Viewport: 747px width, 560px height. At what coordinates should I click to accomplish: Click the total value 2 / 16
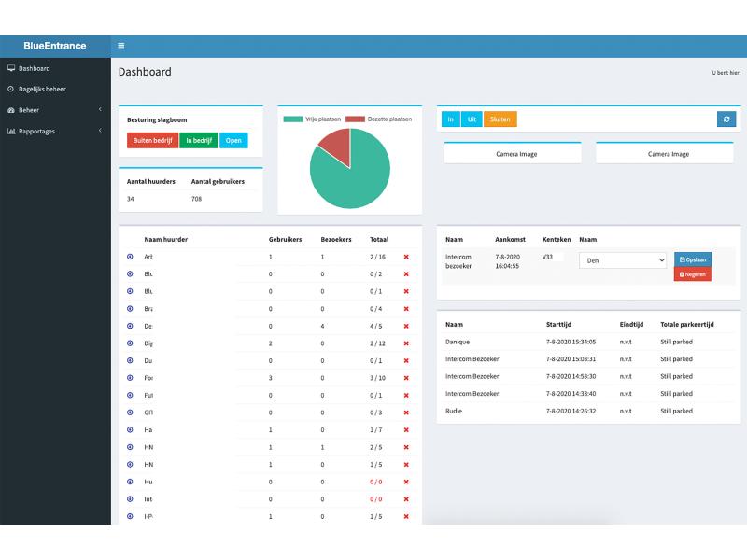377,257
